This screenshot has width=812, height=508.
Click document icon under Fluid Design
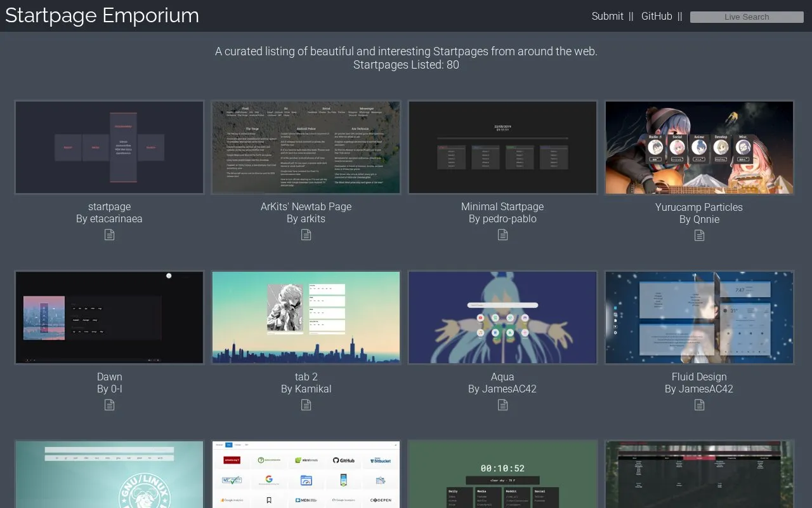699,405
